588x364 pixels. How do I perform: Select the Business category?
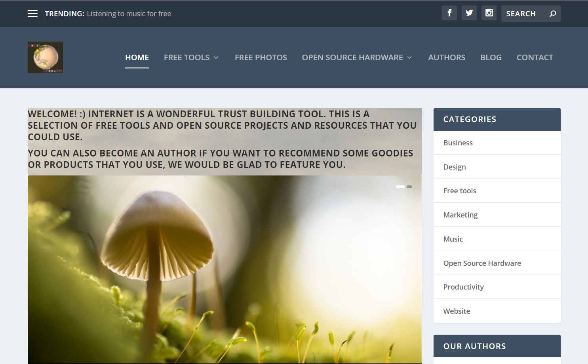click(458, 143)
